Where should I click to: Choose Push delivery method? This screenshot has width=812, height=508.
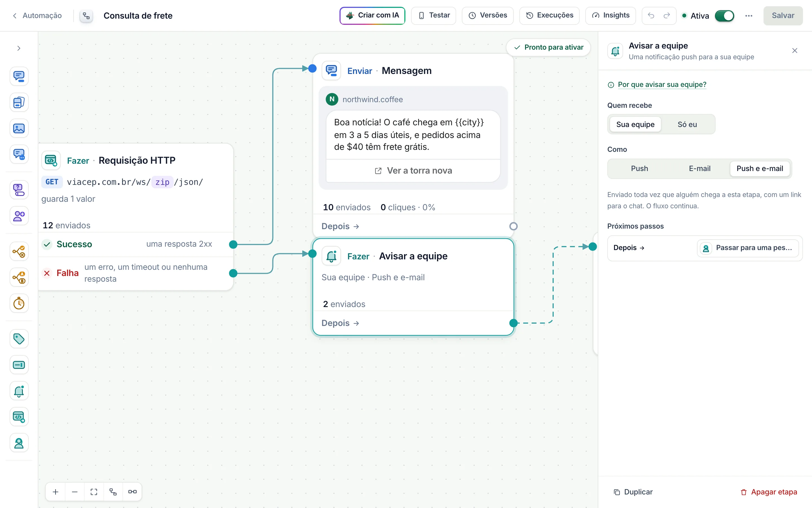click(x=639, y=168)
